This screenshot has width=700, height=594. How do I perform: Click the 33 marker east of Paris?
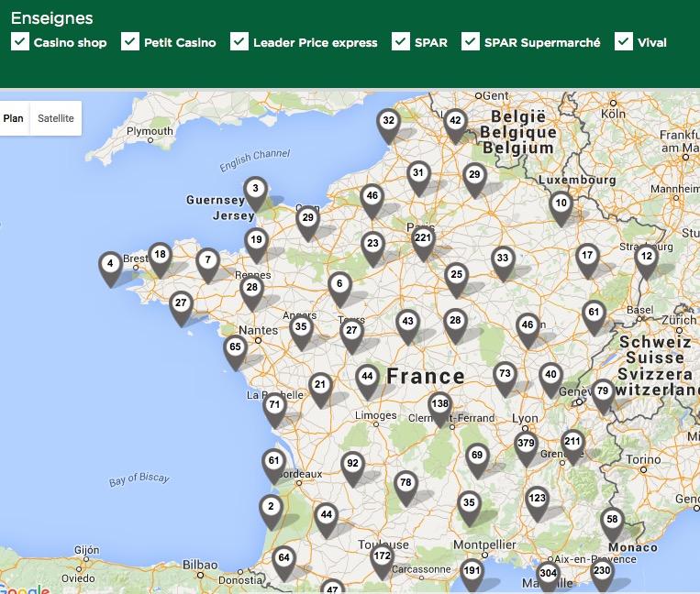503,264
